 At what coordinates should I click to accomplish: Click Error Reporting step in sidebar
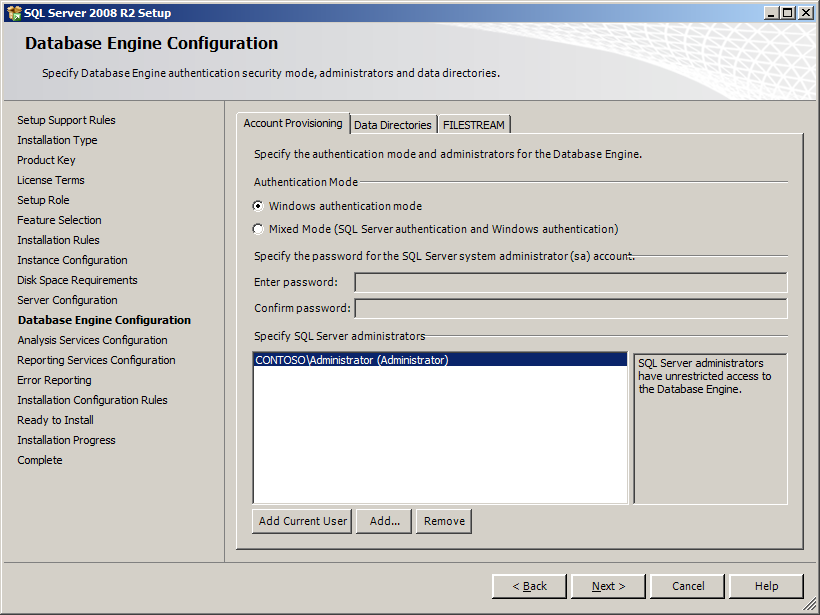pyautogui.click(x=54, y=380)
